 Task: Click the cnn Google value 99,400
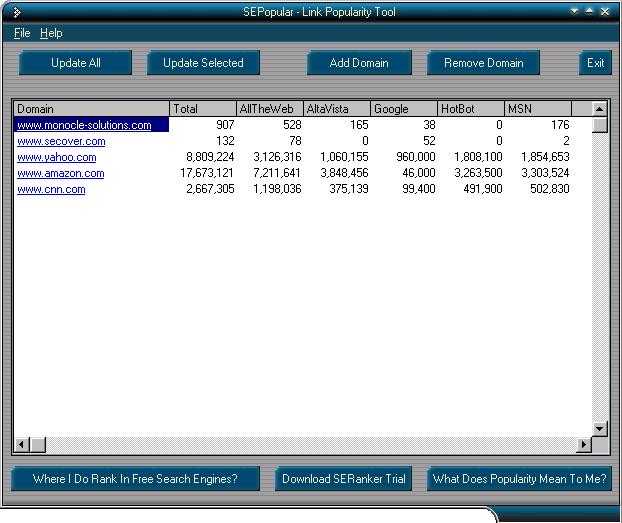[x=419, y=189]
